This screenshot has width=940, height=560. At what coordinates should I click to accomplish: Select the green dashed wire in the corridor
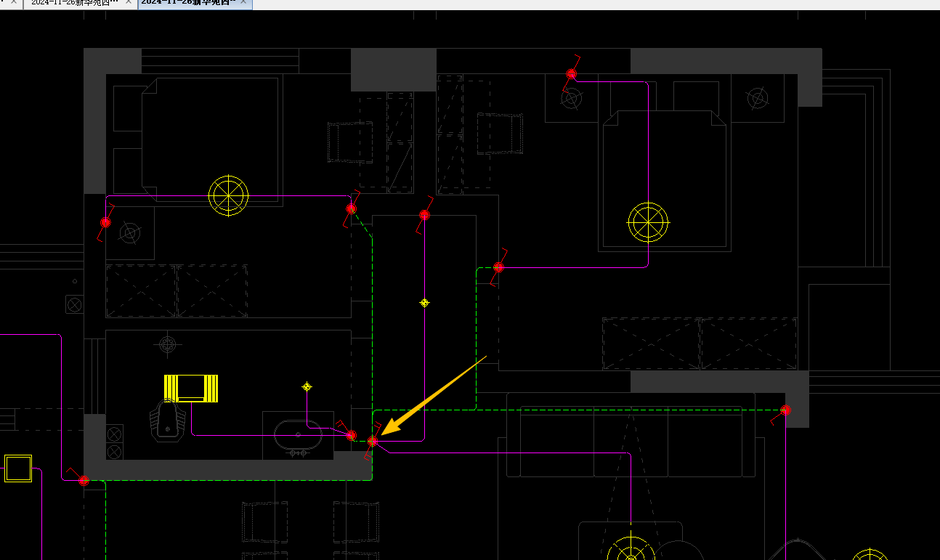(x=373, y=327)
